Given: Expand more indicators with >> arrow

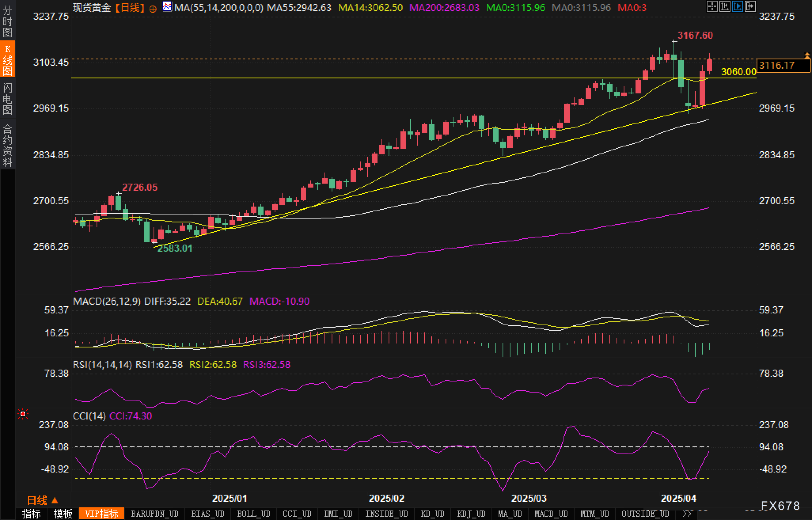Looking at the screenshot, I should tap(687, 514).
